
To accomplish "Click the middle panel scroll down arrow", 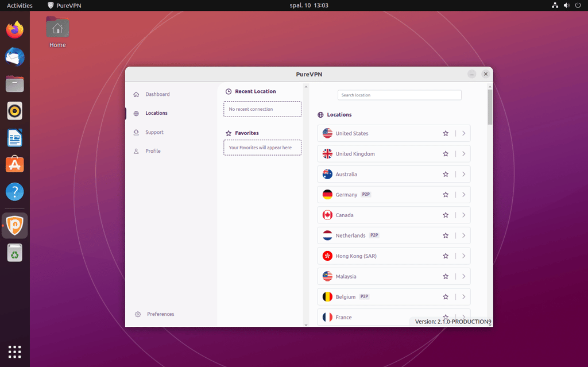I will 306,325.
